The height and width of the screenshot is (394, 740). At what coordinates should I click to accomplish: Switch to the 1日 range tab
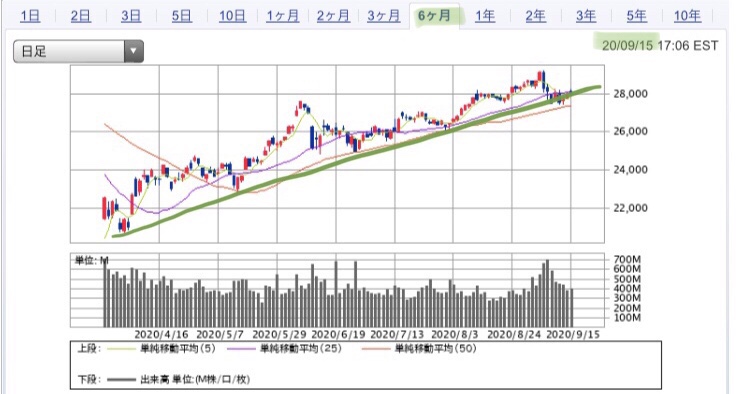point(30,16)
